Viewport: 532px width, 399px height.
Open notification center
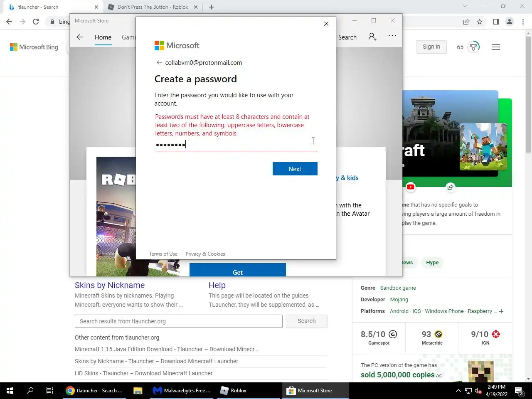[x=519, y=391]
